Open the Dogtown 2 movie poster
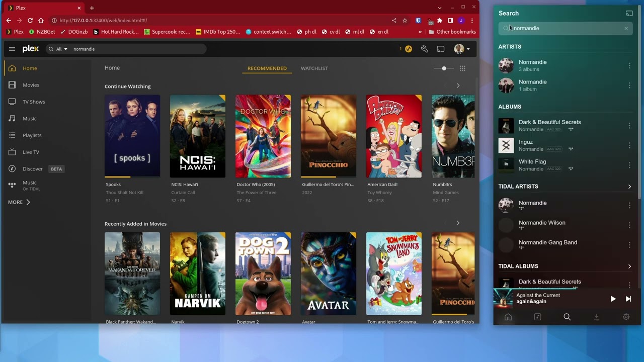This screenshot has height=362, width=644. point(263,274)
